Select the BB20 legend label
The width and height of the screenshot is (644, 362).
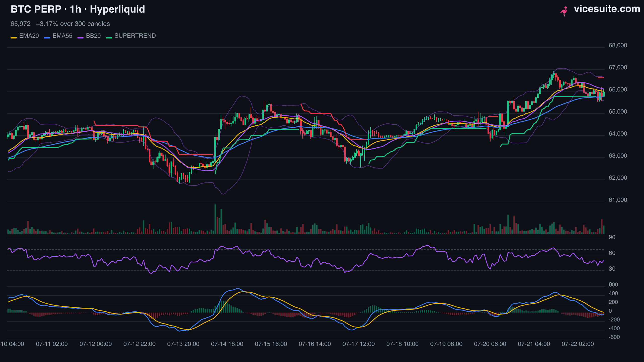coord(93,36)
